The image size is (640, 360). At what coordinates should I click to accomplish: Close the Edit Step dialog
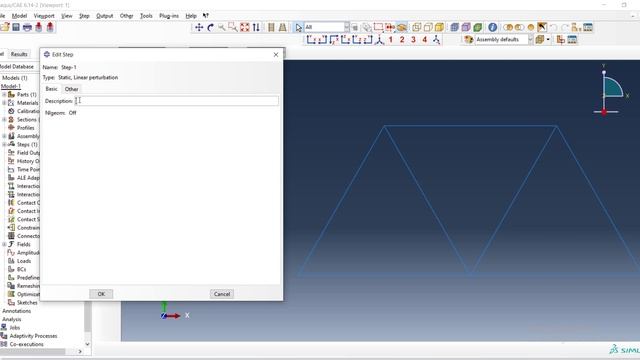[276, 54]
